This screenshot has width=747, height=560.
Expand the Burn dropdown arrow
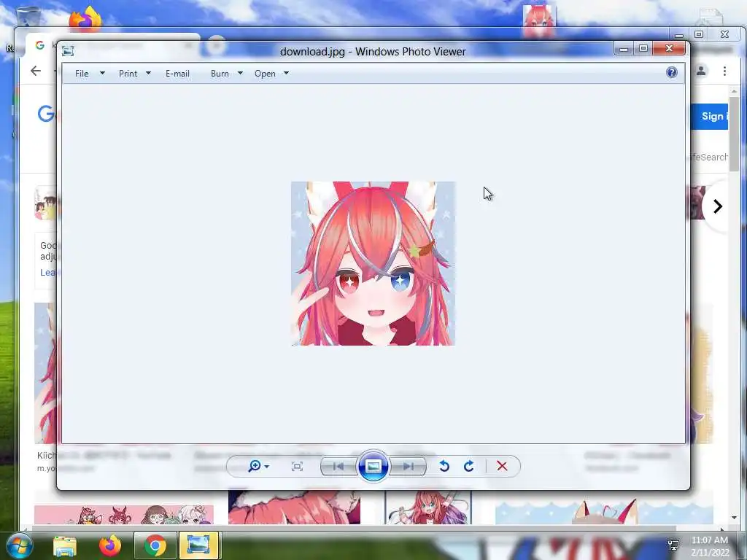pyautogui.click(x=240, y=74)
